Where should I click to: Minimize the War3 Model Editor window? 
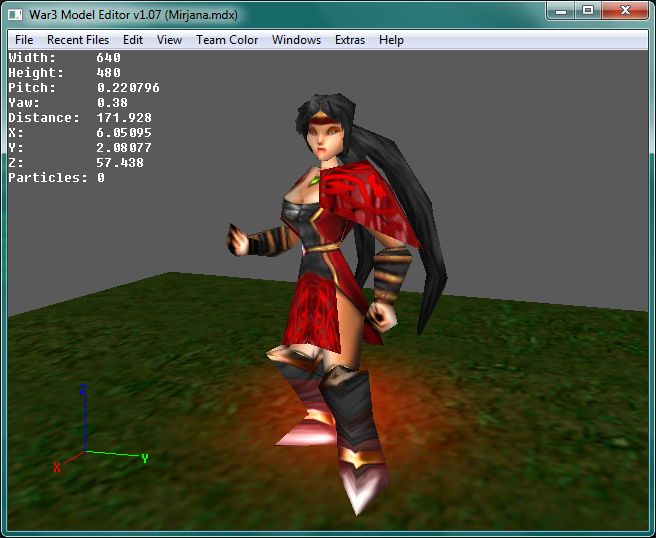[x=561, y=11]
